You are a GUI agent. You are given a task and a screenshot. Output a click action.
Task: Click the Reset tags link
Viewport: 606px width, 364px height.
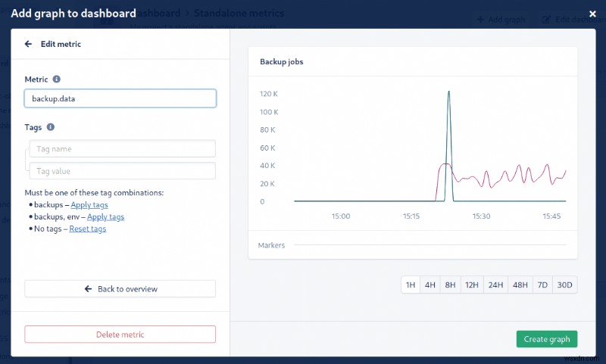[x=88, y=229]
